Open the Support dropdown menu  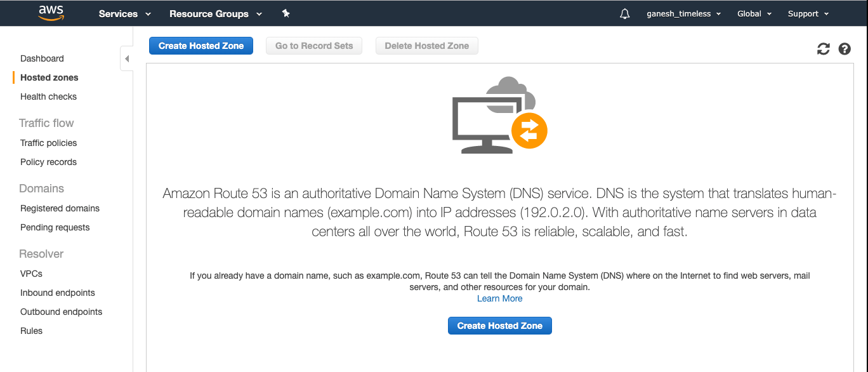tap(808, 13)
